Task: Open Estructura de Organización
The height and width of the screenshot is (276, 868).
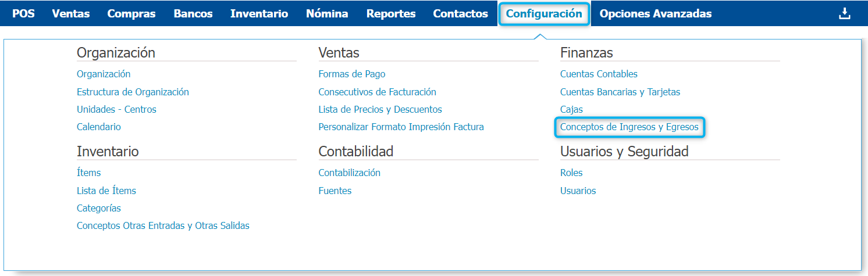Action: [x=133, y=92]
